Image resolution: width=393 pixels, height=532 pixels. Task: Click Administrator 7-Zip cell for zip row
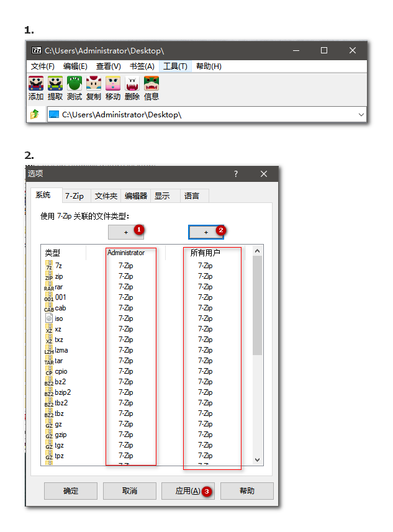coord(126,276)
